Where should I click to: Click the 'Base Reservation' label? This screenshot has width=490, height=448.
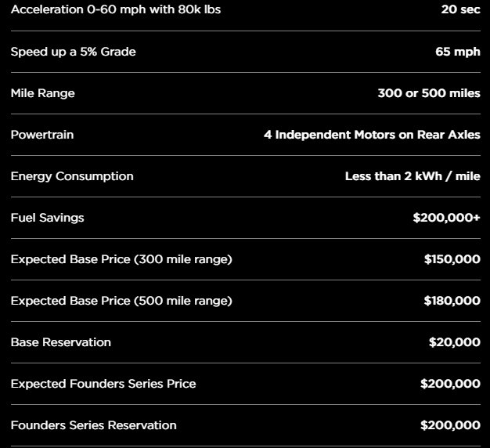coord(61,342)
